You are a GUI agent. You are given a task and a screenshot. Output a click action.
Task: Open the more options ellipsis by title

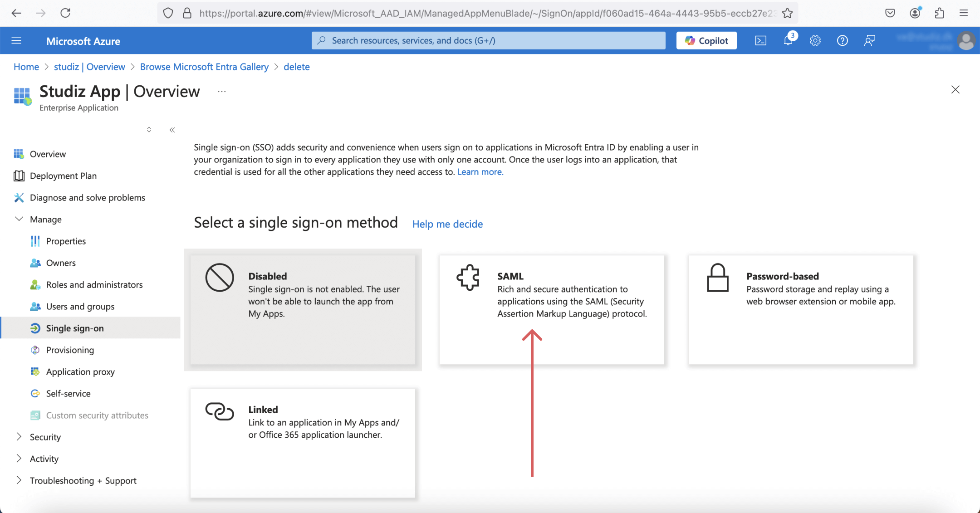(x=221, y=92)
